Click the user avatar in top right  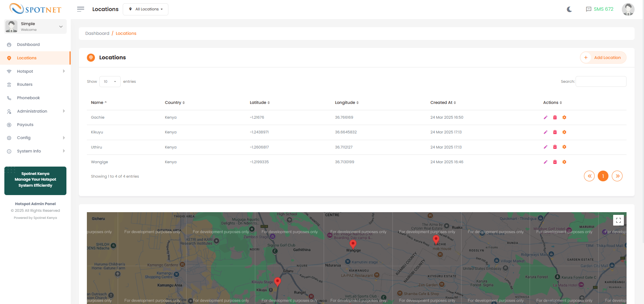pos(628,9)
